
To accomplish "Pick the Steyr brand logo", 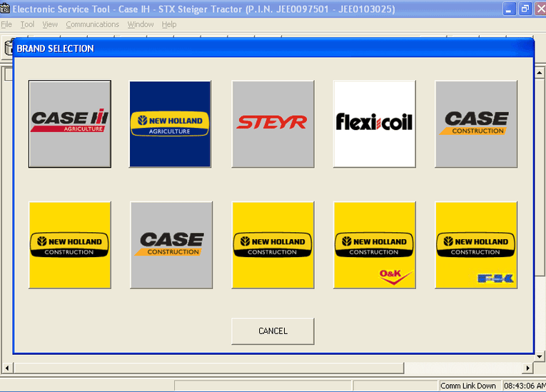I will click(273, 124).
